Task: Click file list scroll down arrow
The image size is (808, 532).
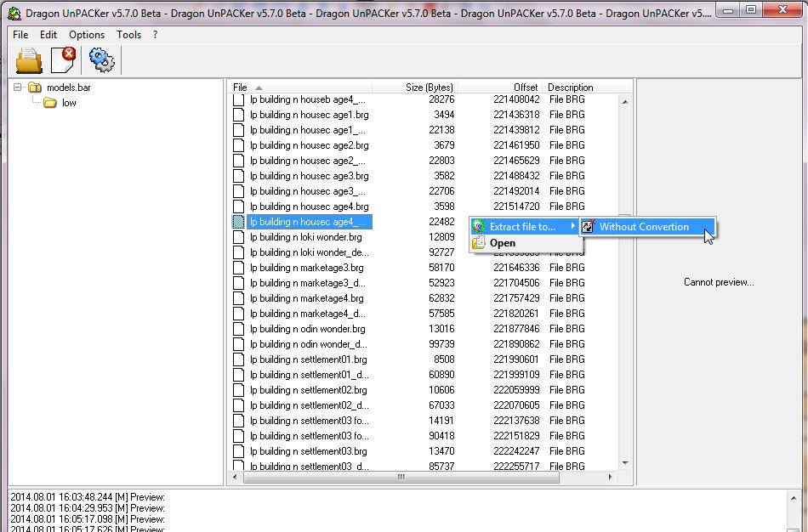Action: (x=624, y=463)
